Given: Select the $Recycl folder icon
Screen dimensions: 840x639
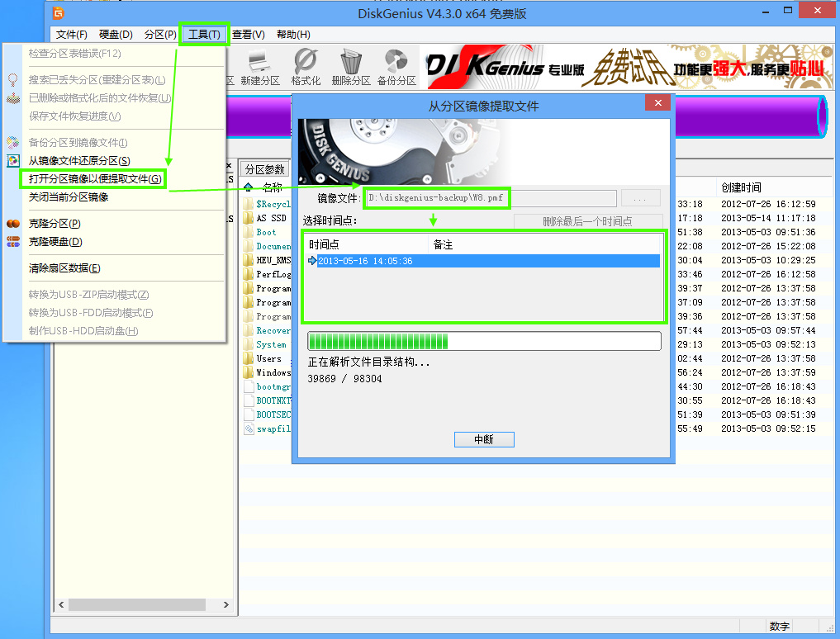Looking at the screenshot, I should click(x=248, y=204).
